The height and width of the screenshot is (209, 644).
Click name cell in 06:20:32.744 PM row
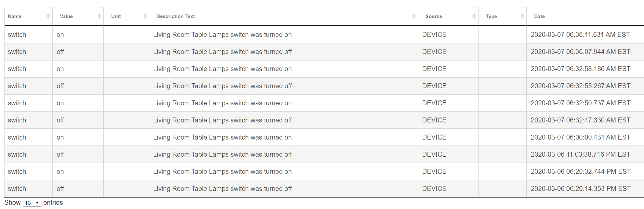click(x=17, y=171)
